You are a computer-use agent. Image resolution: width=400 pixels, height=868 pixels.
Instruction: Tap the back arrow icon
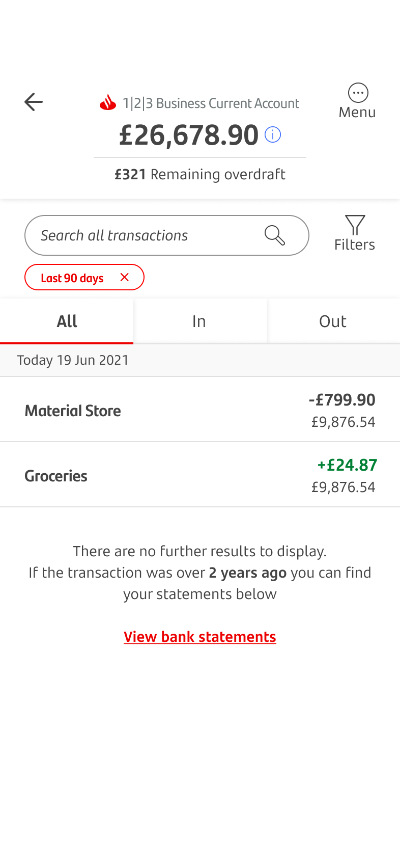coord(34,102)
